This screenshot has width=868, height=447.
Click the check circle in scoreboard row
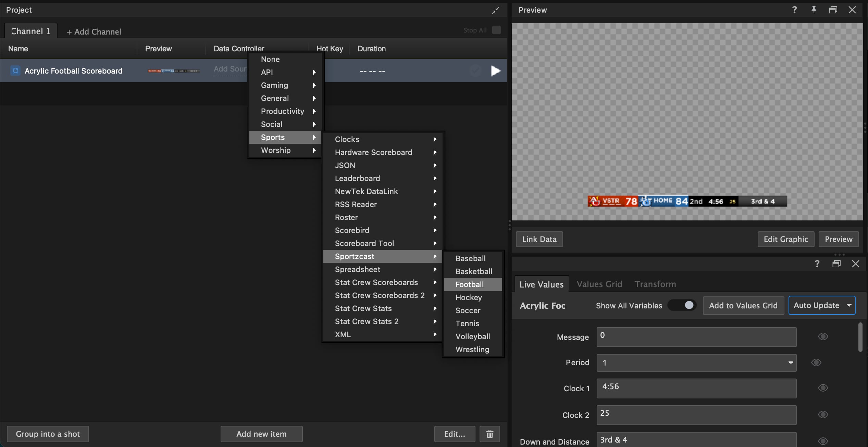click(x=475, y=71)
